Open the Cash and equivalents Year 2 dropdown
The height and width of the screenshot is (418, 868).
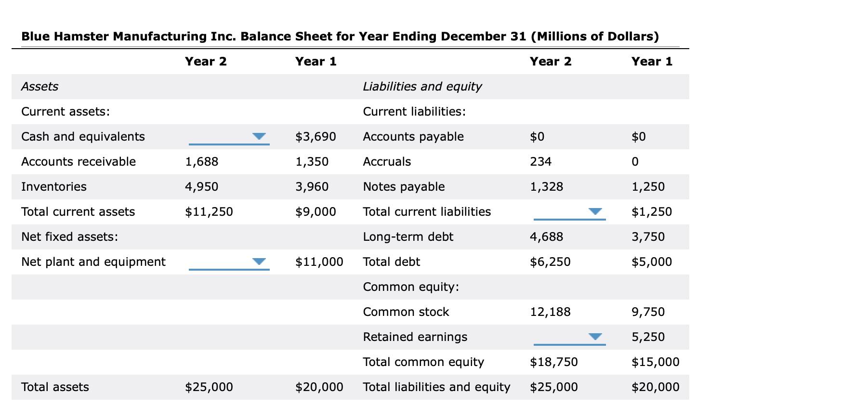click(259, 136)
